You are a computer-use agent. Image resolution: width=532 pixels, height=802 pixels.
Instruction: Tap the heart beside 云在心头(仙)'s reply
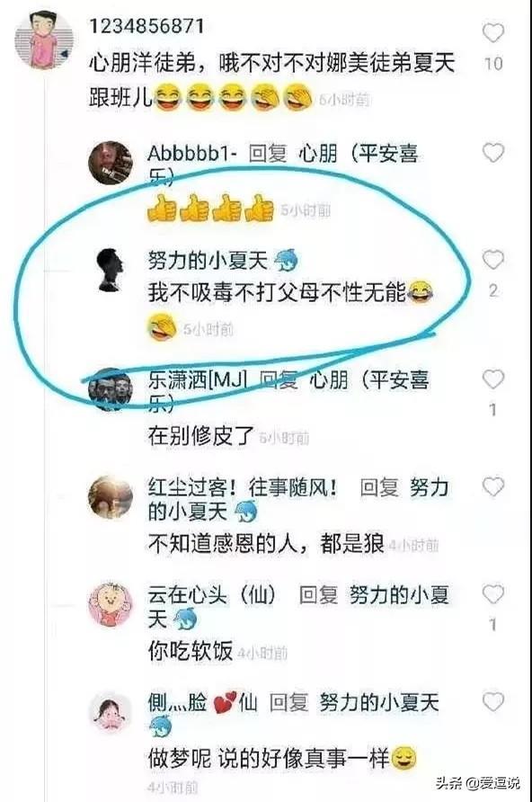[493, 593]
